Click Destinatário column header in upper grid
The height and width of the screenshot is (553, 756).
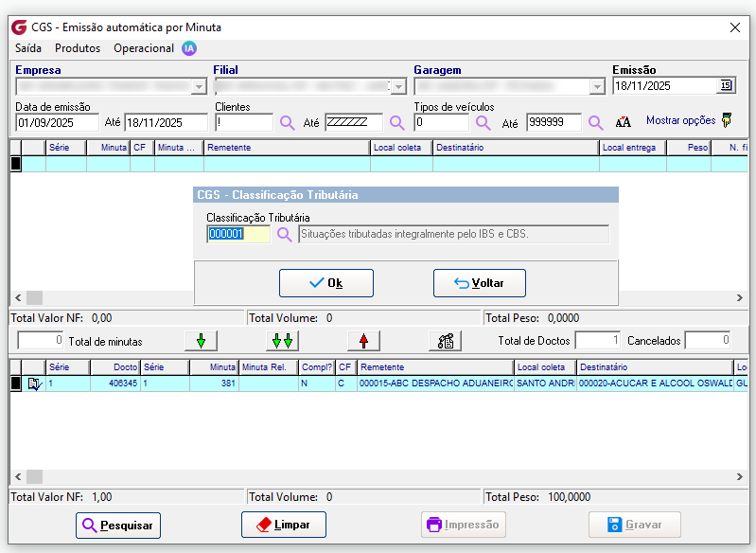point(516,148)
